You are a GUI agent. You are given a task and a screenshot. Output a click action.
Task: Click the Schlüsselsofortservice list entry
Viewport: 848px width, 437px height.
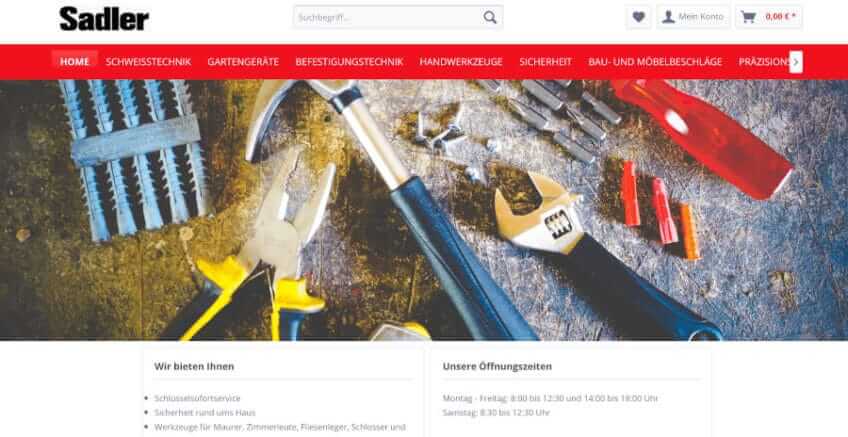pyautogui.click(x=197, y=399)
